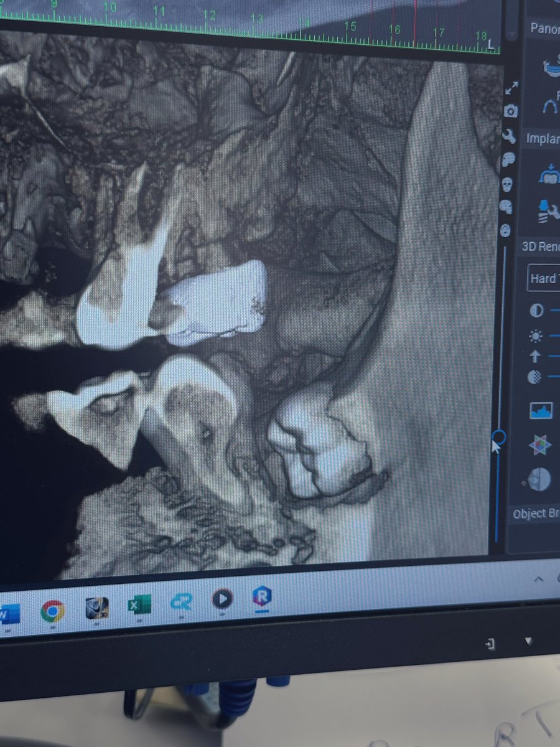The image size is (560, 747).
Task: Click the opacity dotted-circle icon
Action: (534, 377)
